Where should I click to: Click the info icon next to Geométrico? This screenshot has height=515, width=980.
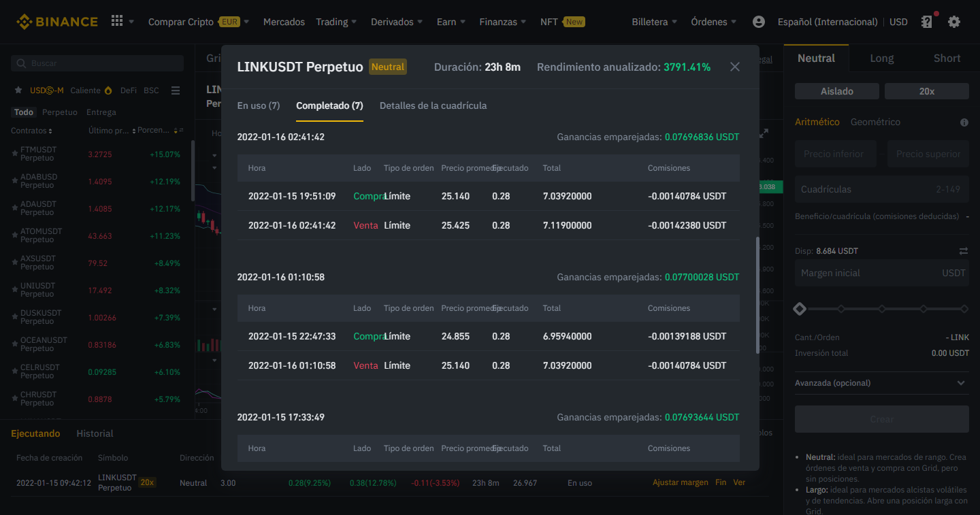[x=964, y=122]
